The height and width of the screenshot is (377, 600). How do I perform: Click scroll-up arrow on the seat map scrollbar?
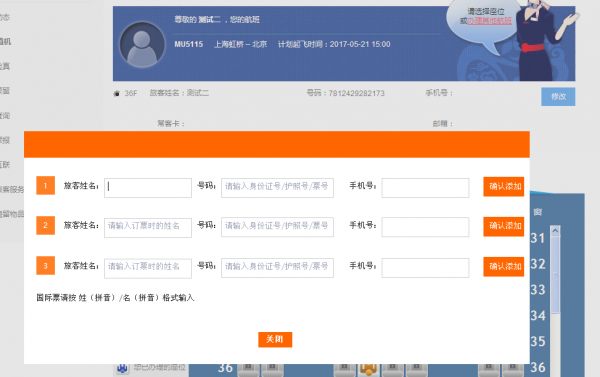click(555, 230)
